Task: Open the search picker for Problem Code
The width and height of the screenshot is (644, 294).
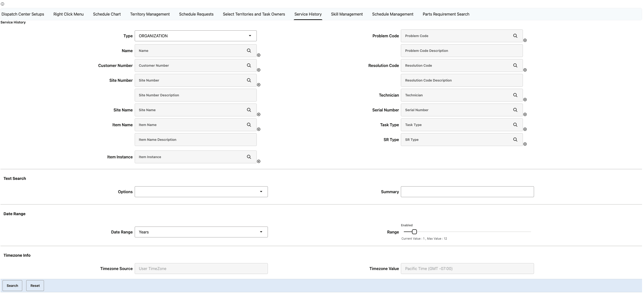Action: tap(515, 36)
